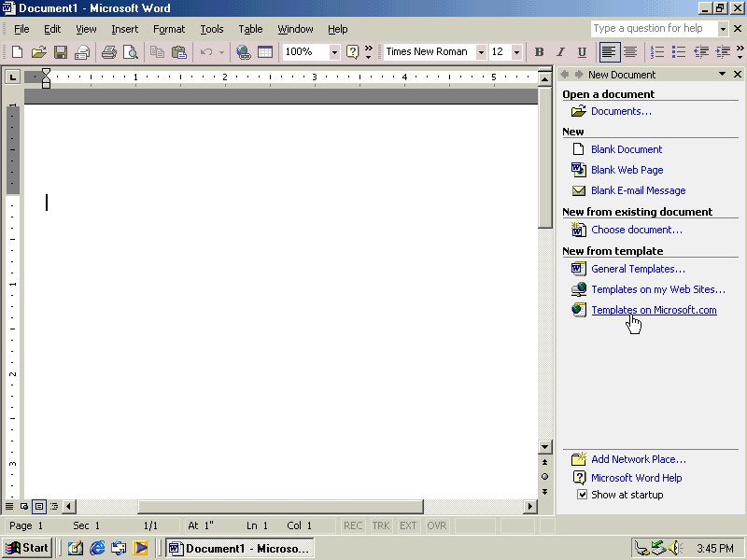The image size is (747, 560).
Task: Open Print Preview from the toolbar
Action: [131, 52]
